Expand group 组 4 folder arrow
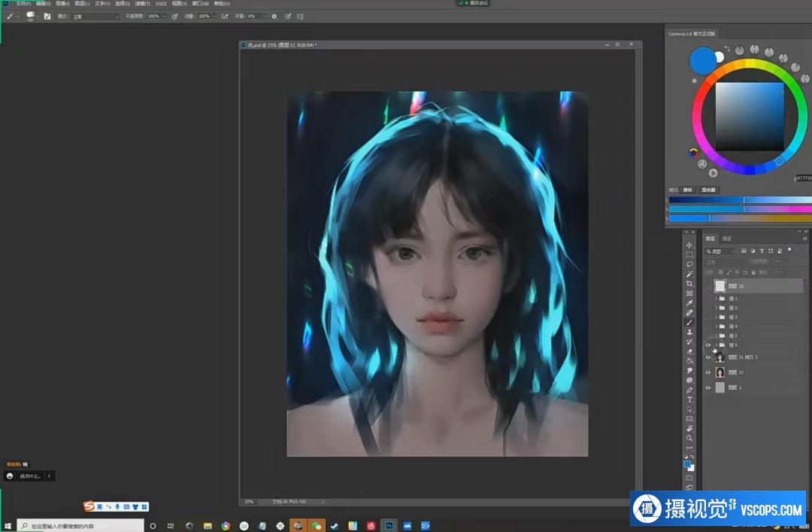This screenshot has width=812, height=532. (x=717, y=326)
